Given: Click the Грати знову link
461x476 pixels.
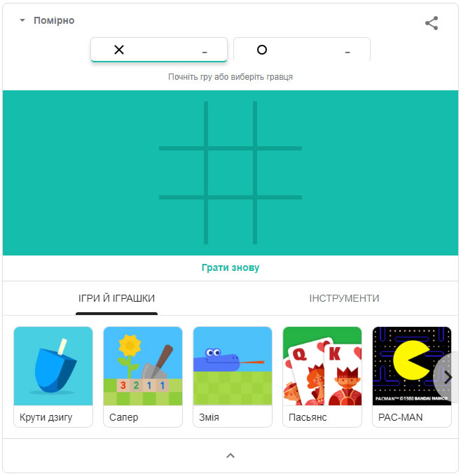Looking at the screenshot, I should pyautogui.click(x=230, y=267).
